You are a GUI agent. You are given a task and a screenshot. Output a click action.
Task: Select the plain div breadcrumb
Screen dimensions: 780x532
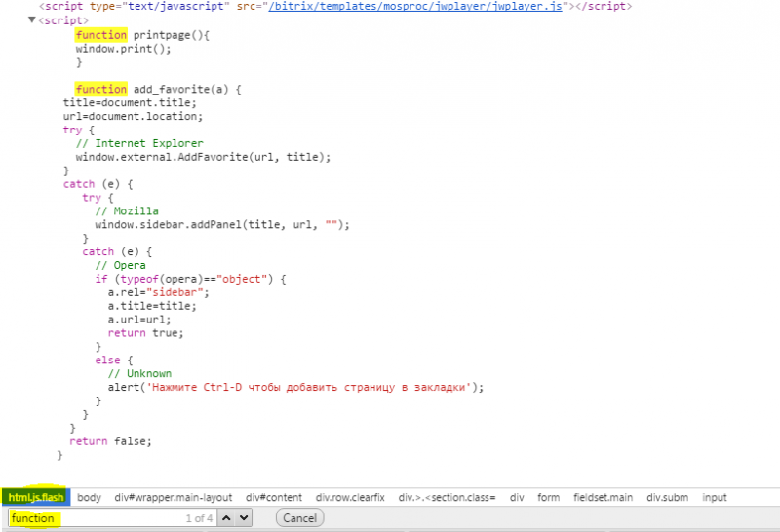click(x=517, y=497)
